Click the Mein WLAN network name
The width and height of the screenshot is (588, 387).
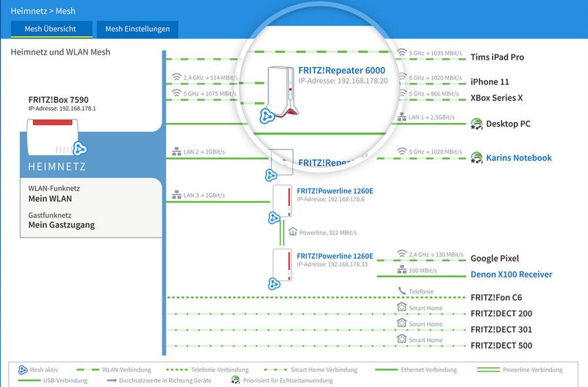(50, 199)
